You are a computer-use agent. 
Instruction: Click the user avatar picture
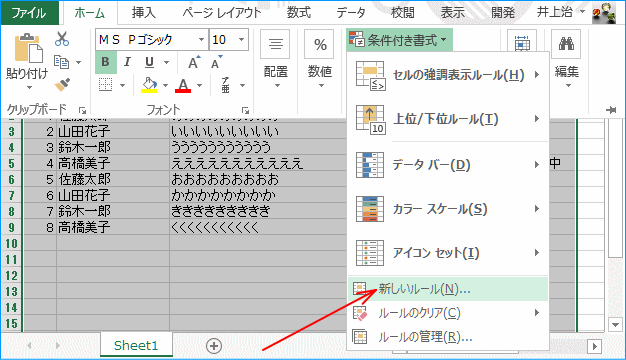[603, 12]
